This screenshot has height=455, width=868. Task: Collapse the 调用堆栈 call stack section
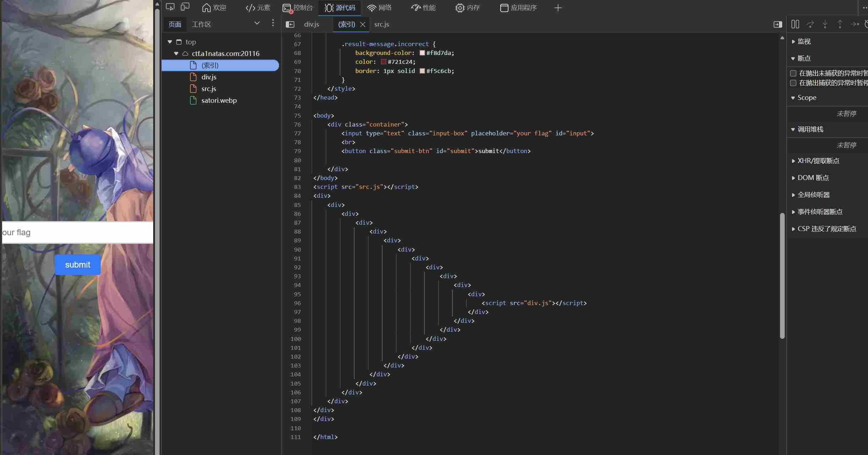(x=793, y=129)
